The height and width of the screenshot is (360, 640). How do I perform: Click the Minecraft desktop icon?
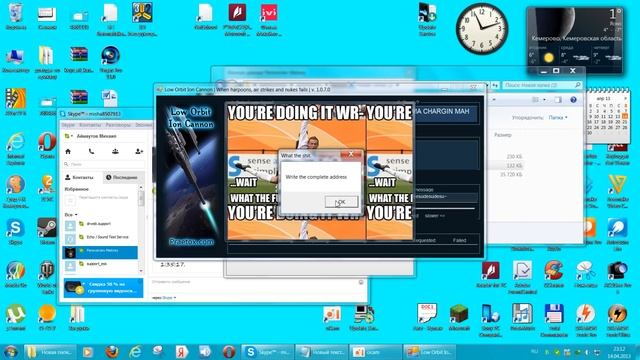[x=459, y=318]
